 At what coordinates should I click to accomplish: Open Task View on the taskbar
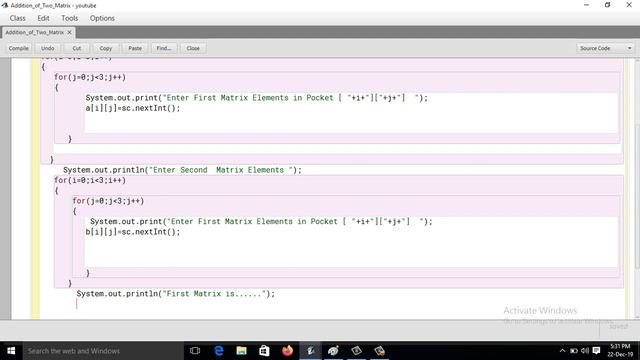195,351
